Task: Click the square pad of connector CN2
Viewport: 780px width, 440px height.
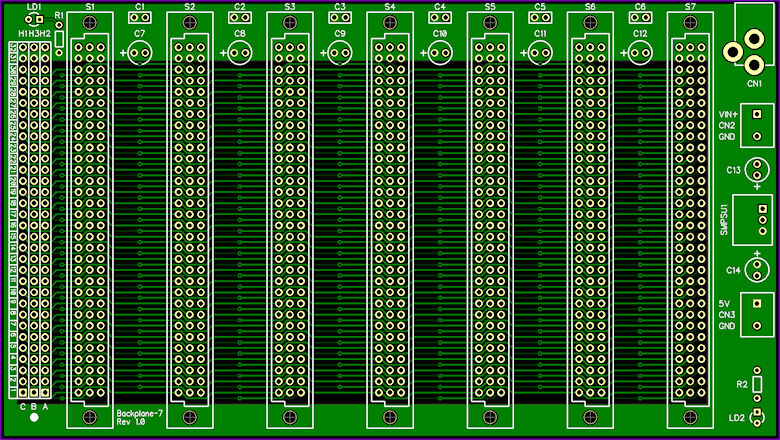Action: coord(757,114)
